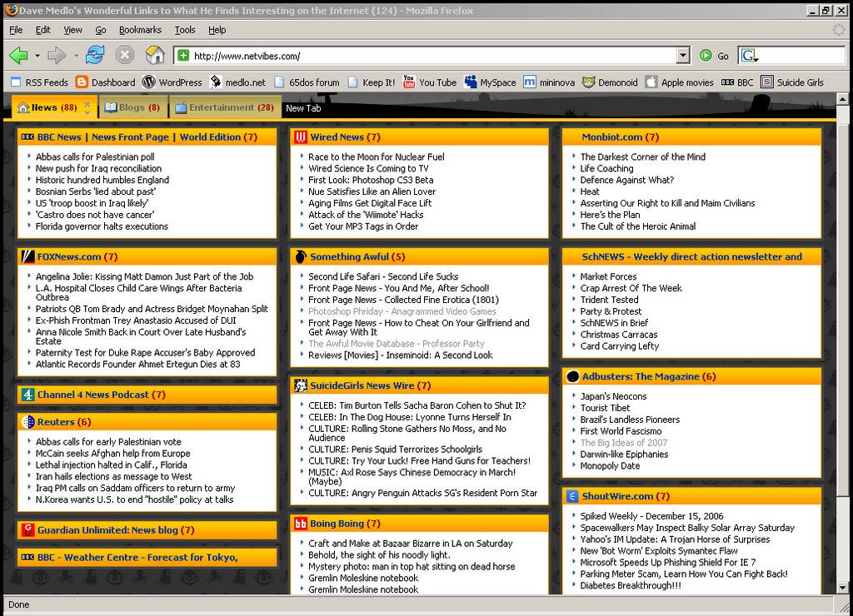Open the Apple movies bookmark
853x616 pixels.
(x=680, y=82)
